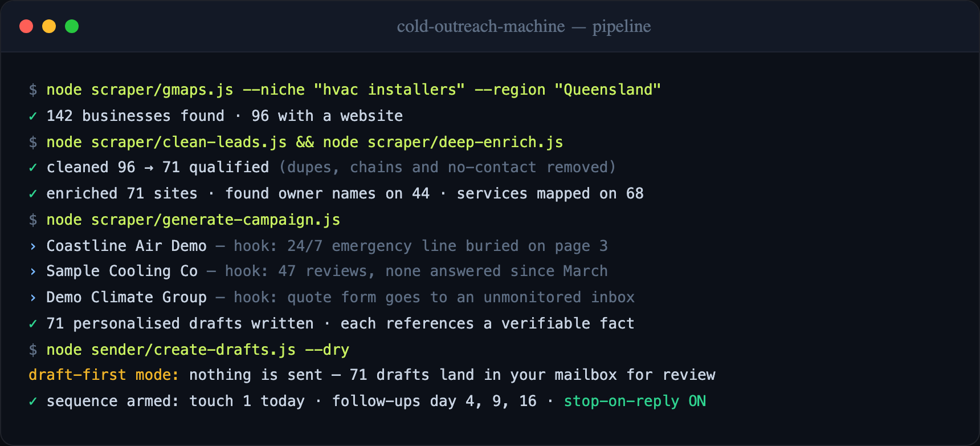Click the text '96 with a website'
Viewport: 980px width, 446px height.
click(x=327, y=116)
